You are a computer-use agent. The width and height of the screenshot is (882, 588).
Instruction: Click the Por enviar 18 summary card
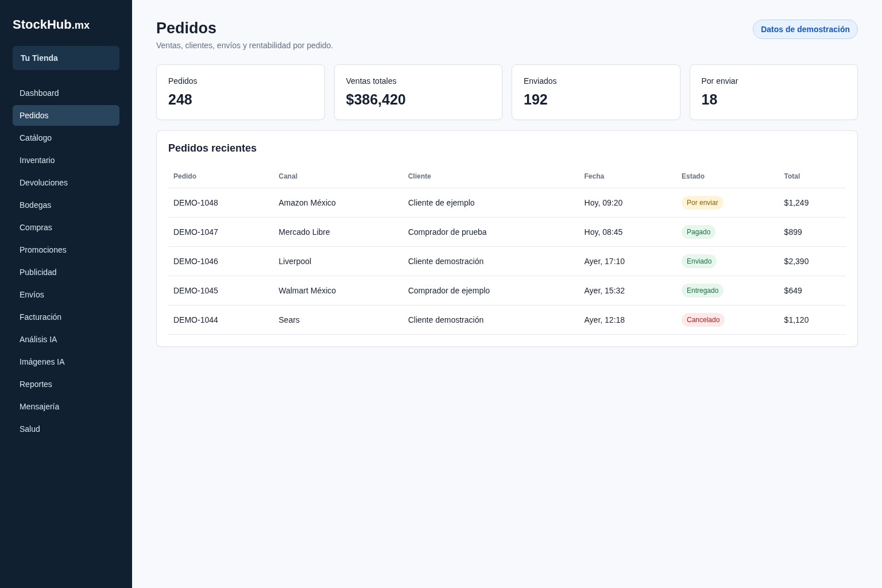(x=773, y=92)
